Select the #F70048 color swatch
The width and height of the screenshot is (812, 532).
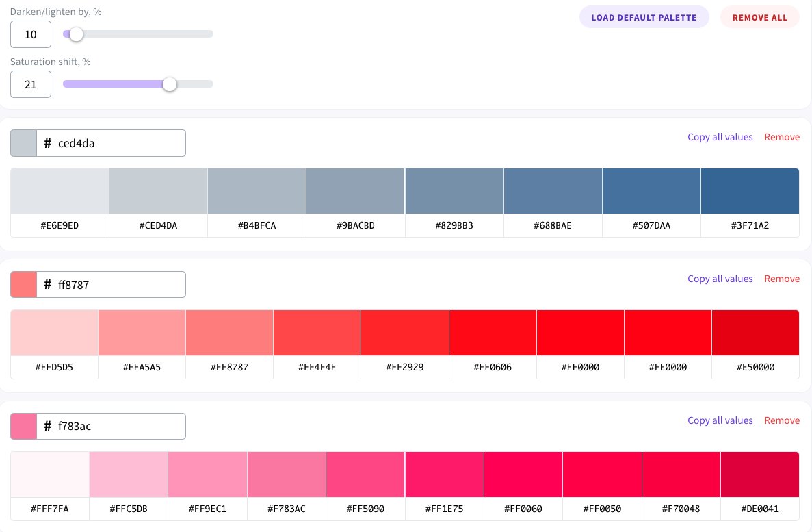click(x=681, y=474)
